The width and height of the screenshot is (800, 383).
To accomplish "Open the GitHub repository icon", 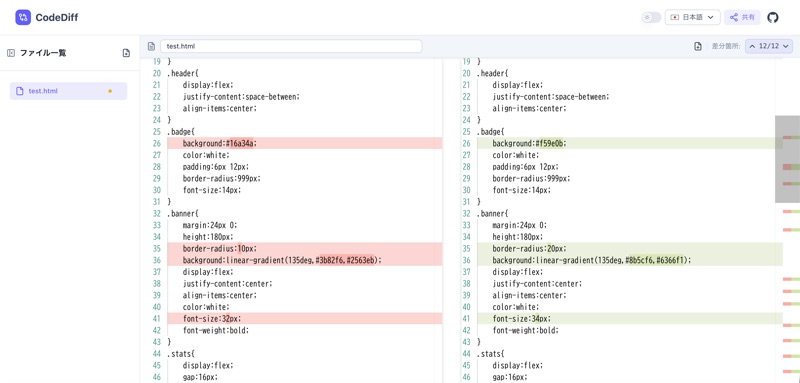I will tap(773, 17).
